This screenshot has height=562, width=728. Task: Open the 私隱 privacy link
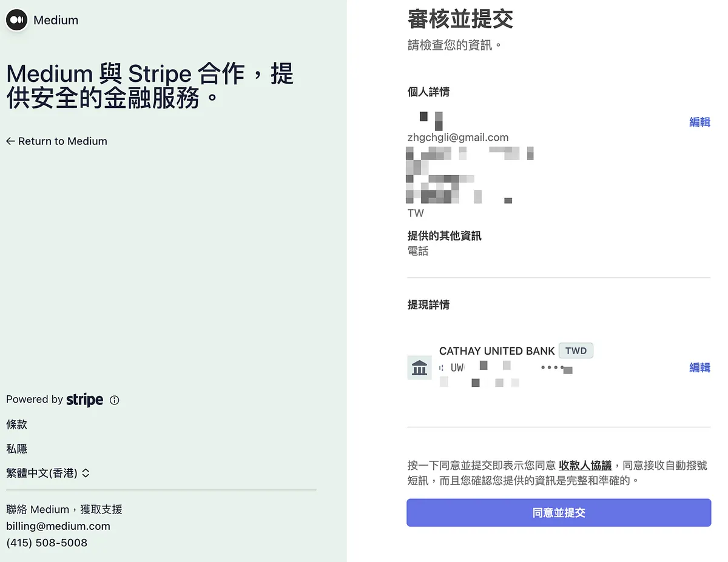pyautogui.click(x=17, y=449)
